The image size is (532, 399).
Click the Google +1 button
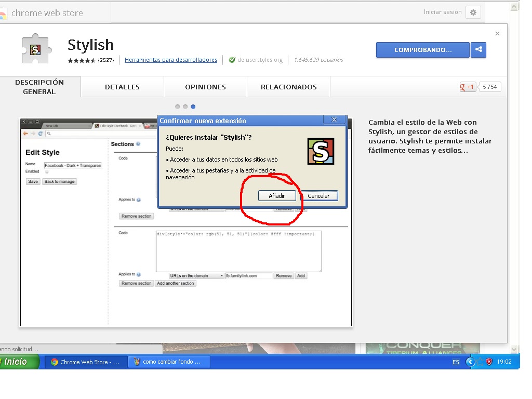468,87
